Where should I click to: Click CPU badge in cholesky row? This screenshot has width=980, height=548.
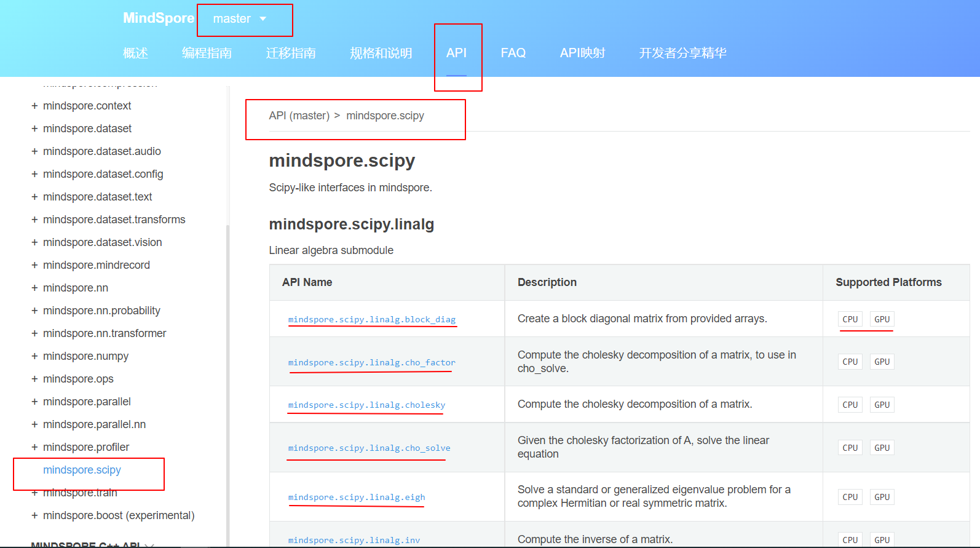850,405
